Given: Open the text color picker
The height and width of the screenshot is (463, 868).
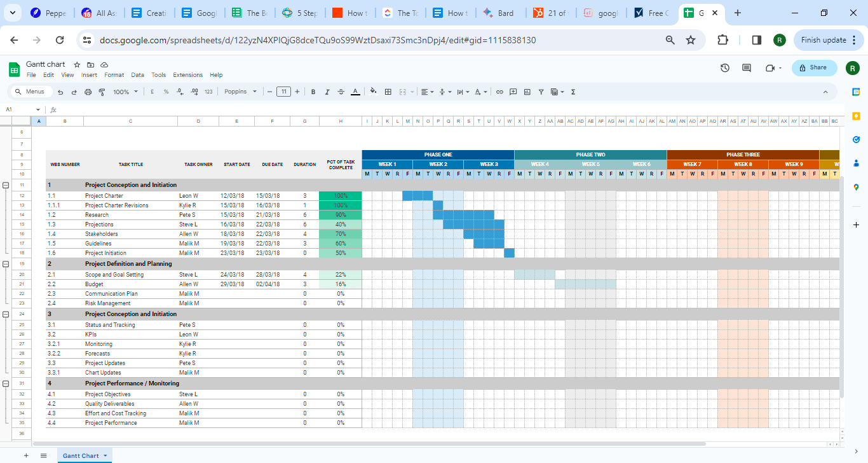Looking at the screenshot, I should click(x=355, y=92).
